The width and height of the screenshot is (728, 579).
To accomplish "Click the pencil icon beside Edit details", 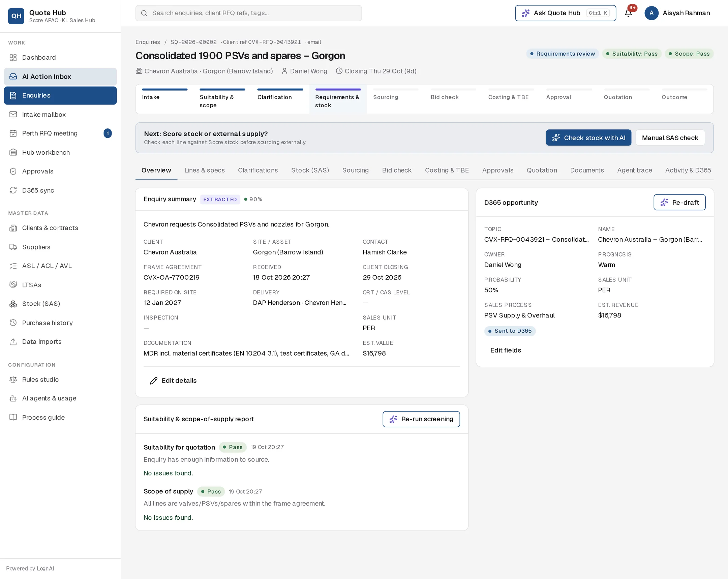I will (x=154, y=380).
